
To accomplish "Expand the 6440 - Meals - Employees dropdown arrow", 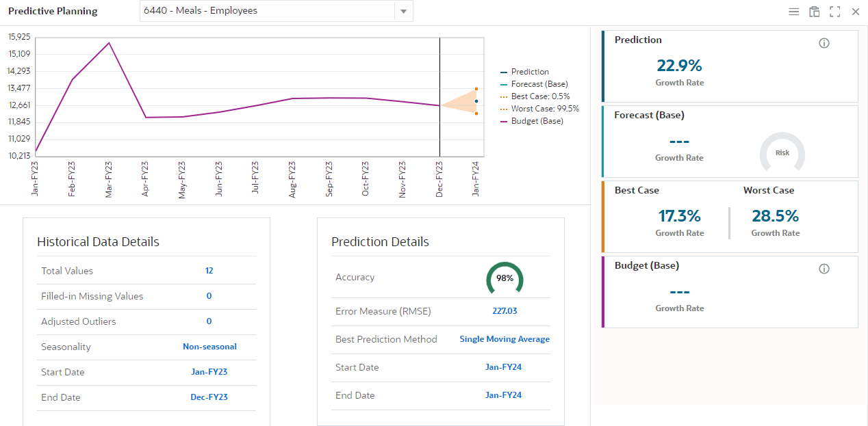I will [403, 11].
